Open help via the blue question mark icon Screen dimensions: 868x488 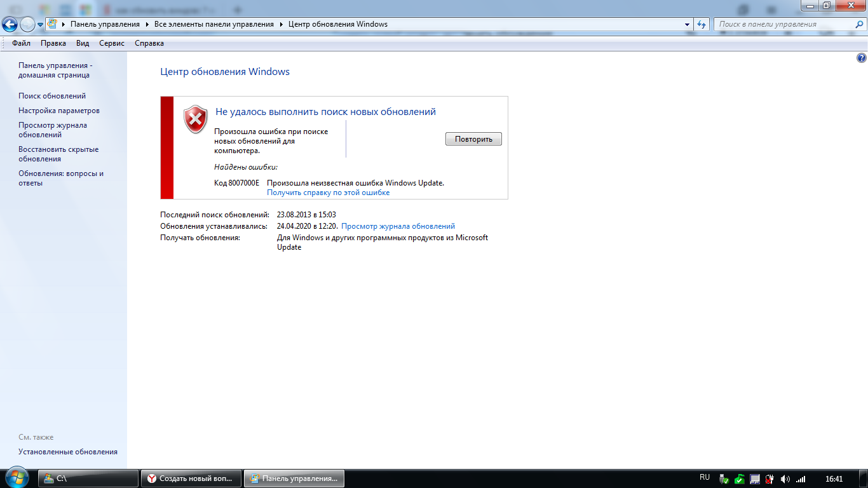point(862,58)
